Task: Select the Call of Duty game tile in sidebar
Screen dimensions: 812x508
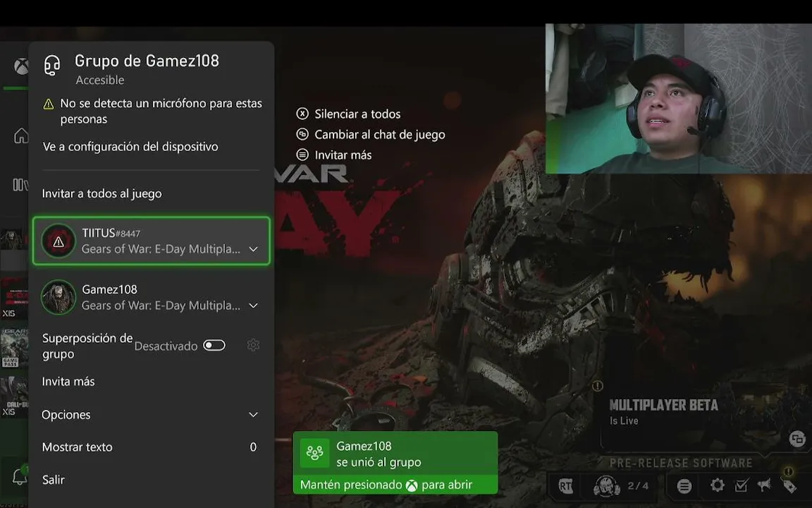Action: coord(14,397)
